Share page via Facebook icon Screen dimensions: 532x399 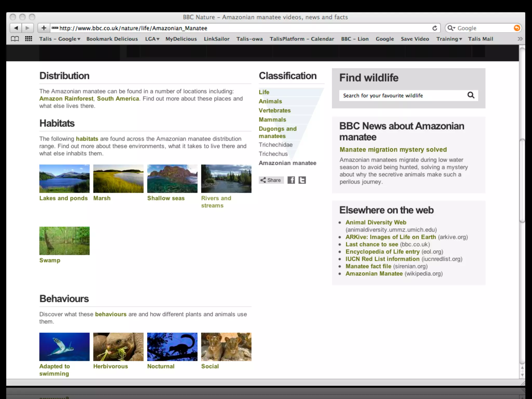(x=291, y=180)
